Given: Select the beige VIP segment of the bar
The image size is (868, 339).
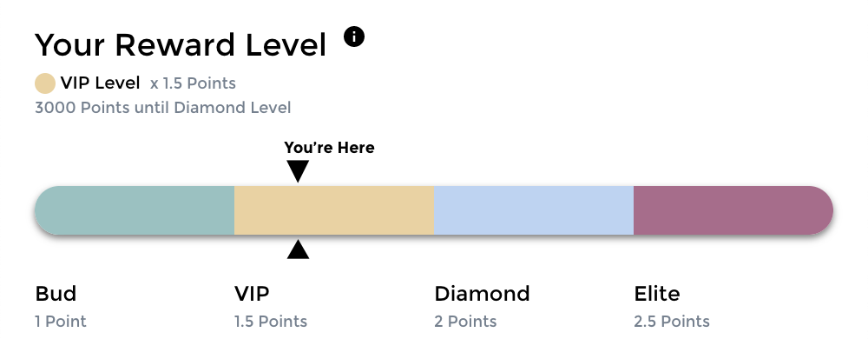Looking at the screenshot, I should (x=334, y=210).
